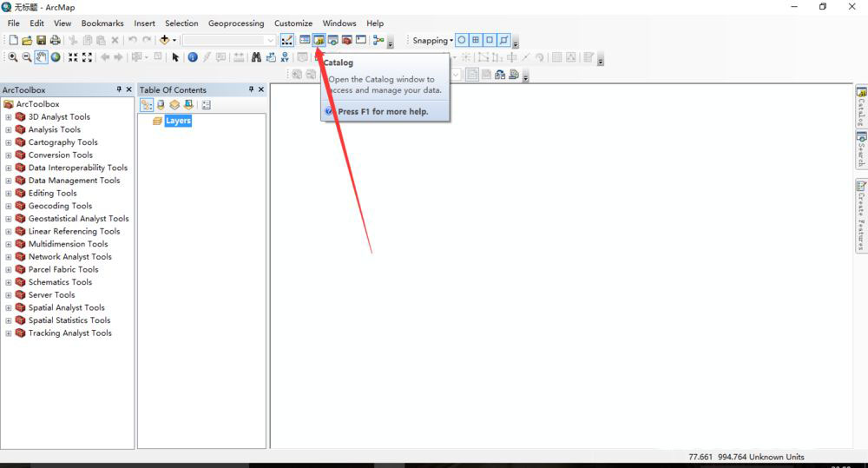Activate the Identify info tool
Screen dimensions: 868x468
click(193, 57)
